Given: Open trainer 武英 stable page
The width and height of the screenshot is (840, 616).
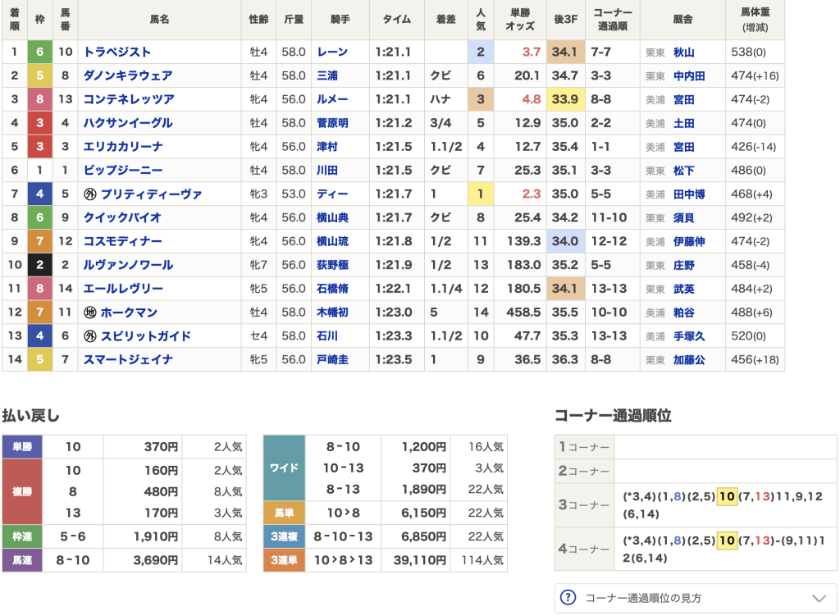Looking at the screenshot, I should click(x=683, y=289).
